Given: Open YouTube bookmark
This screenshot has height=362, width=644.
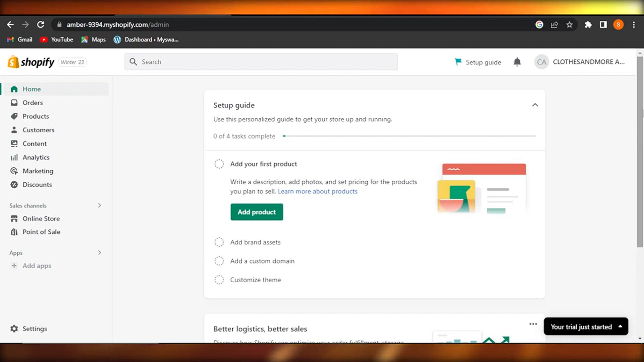Looking at the screenshot, I should (x=56, y=40).
